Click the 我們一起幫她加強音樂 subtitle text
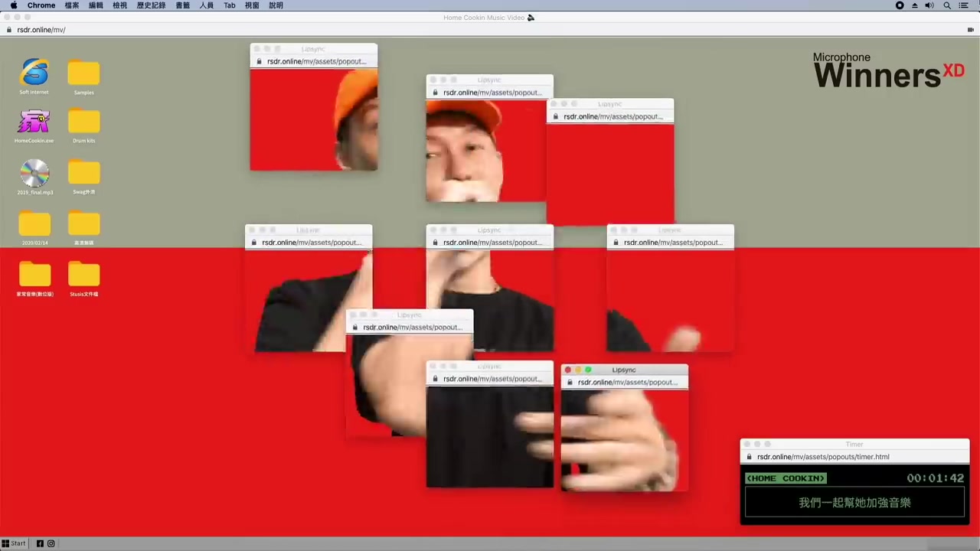This screenshot has height=551, width=980. [x=854, y=503]
